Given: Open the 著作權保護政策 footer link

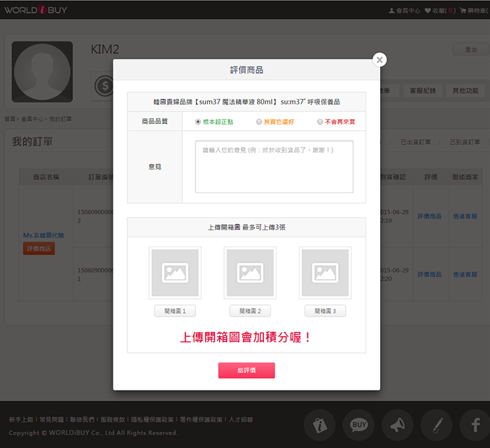Looking at the screenshot, I should 201,419.
